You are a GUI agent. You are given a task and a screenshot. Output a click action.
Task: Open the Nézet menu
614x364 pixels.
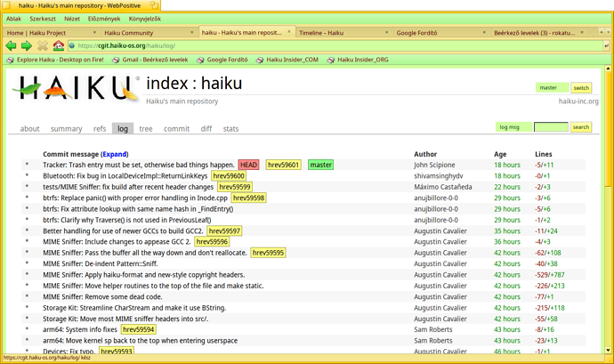click(x=72, y=19)
